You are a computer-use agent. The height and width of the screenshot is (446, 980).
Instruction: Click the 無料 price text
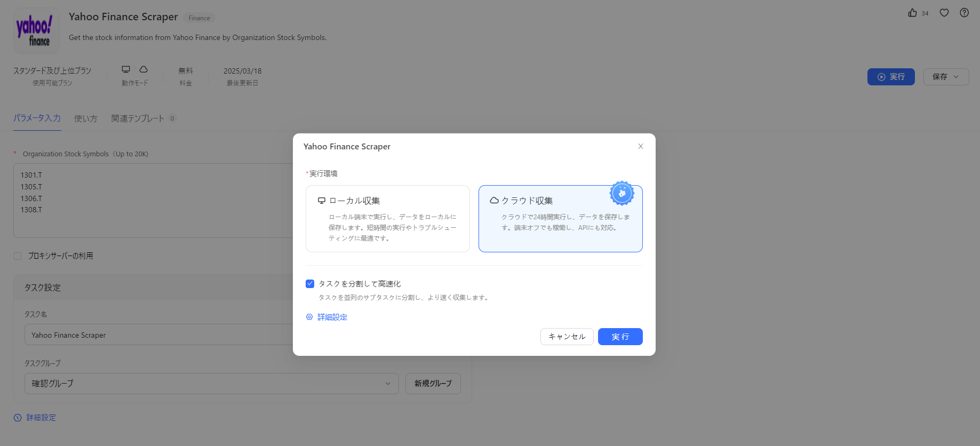186,71
